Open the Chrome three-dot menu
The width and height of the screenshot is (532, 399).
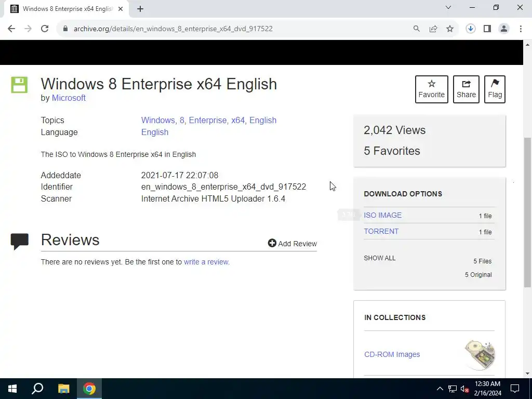(x=521, y=29)
